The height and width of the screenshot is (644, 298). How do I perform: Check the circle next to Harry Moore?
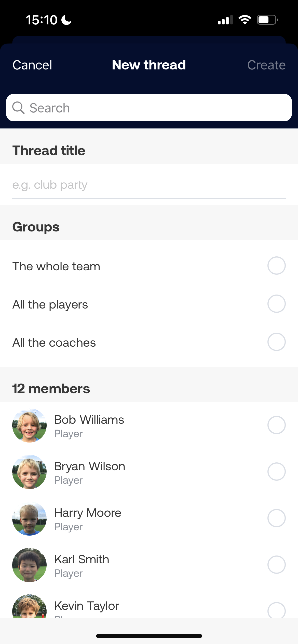(x=276, y=518)
